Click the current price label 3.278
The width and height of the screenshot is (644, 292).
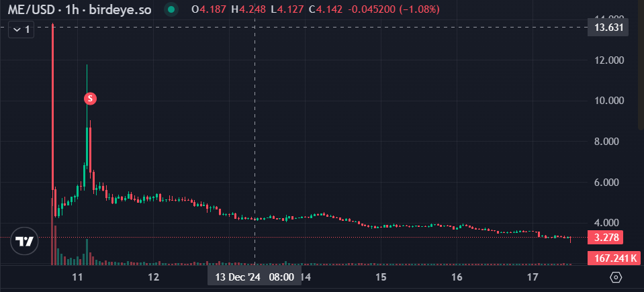click(x=606, y=238)
